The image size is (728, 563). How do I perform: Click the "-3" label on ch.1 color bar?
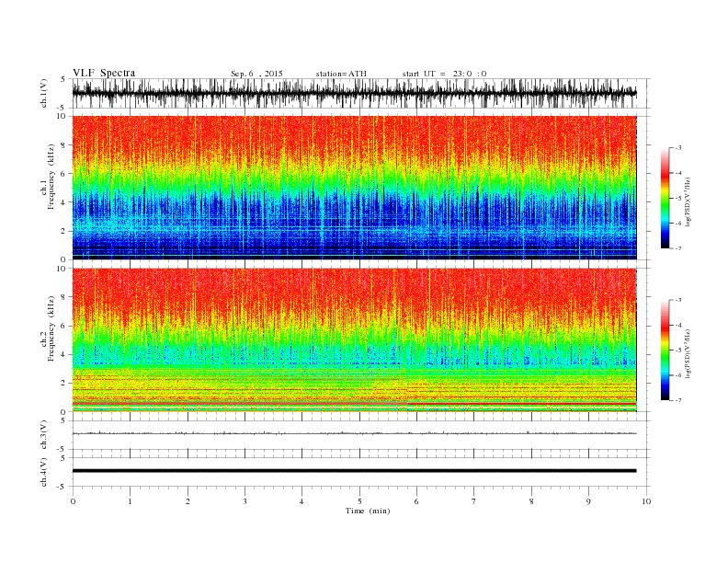[678, 148]
